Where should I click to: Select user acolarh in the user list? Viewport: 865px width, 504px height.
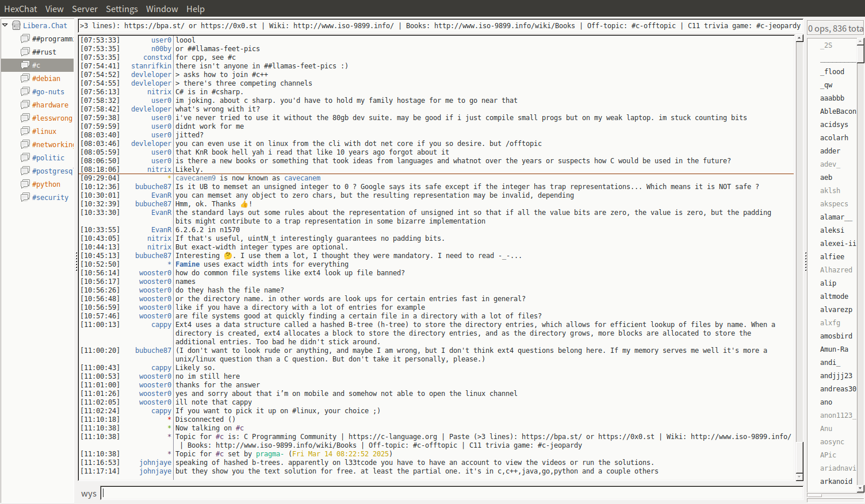pos(834,138)
